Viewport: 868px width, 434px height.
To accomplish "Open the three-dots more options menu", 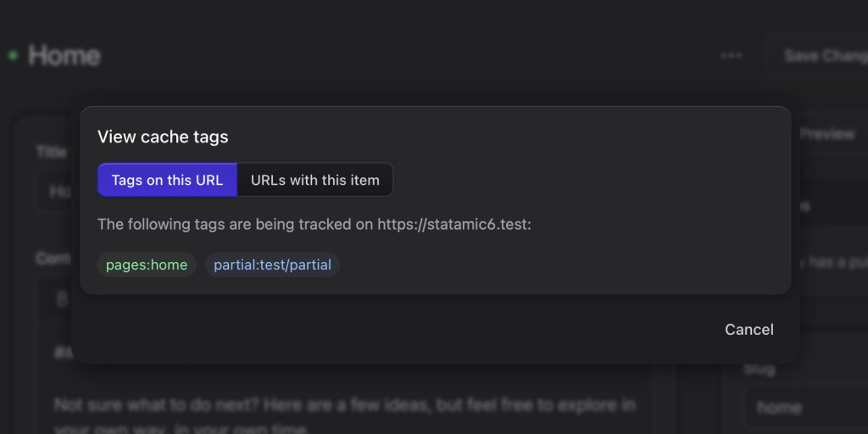I will [731, 56].
